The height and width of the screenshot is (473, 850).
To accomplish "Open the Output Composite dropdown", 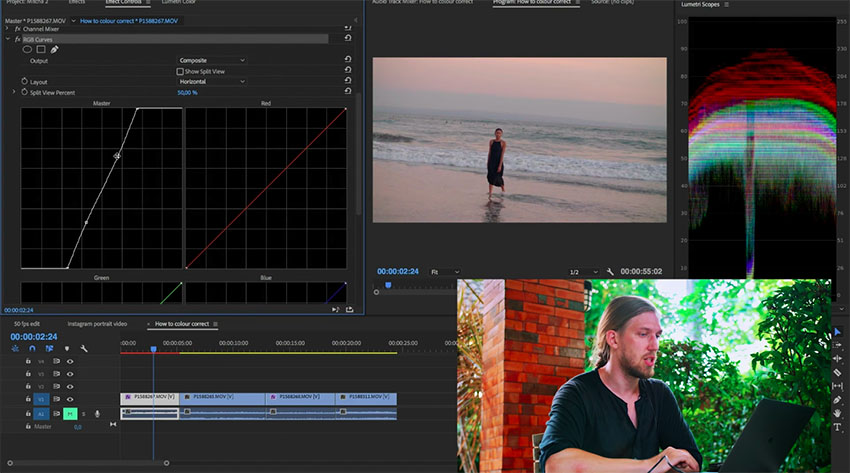I will click(x=212, y=60).
